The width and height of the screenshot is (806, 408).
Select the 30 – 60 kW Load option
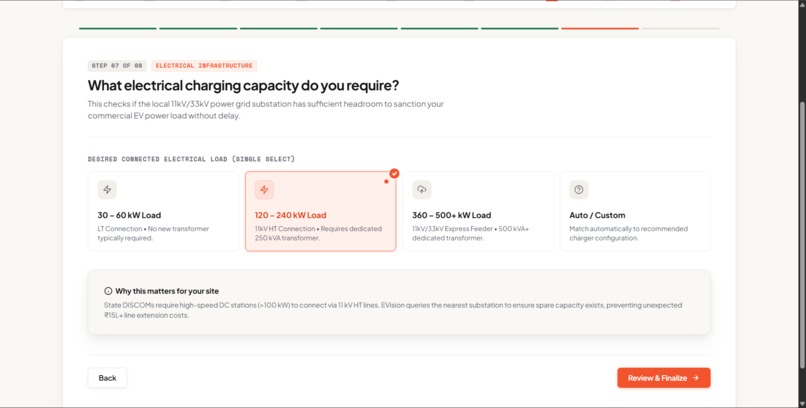tap(163, 211)
